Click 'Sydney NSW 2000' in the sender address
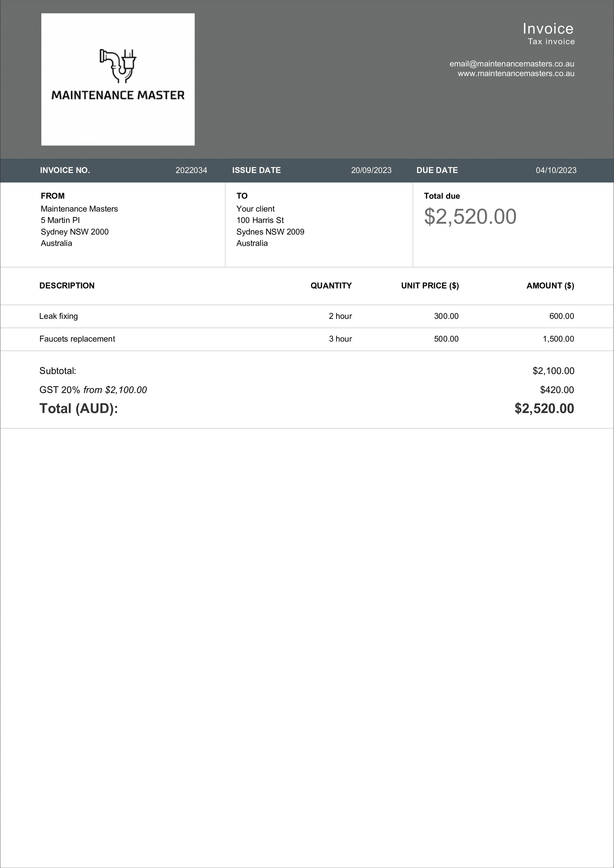The image size is (614, 868). (x=75, y=232)
